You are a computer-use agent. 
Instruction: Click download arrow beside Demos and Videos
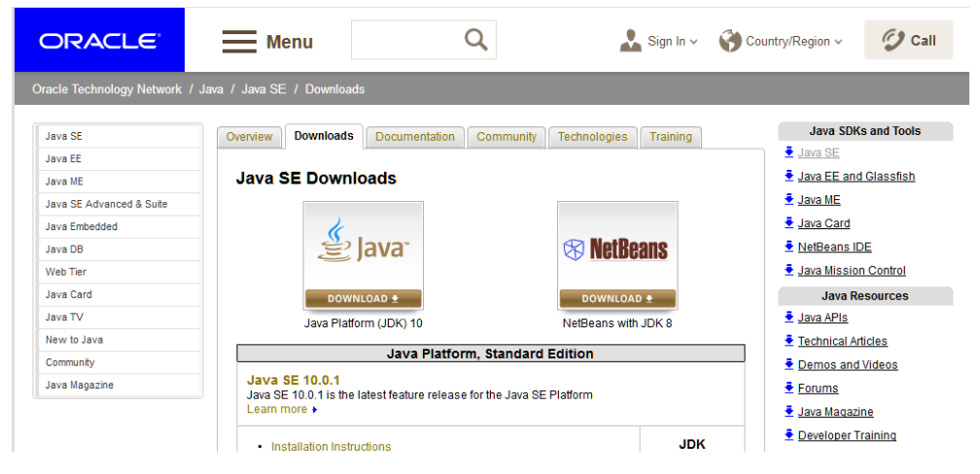tap(788, 364)
